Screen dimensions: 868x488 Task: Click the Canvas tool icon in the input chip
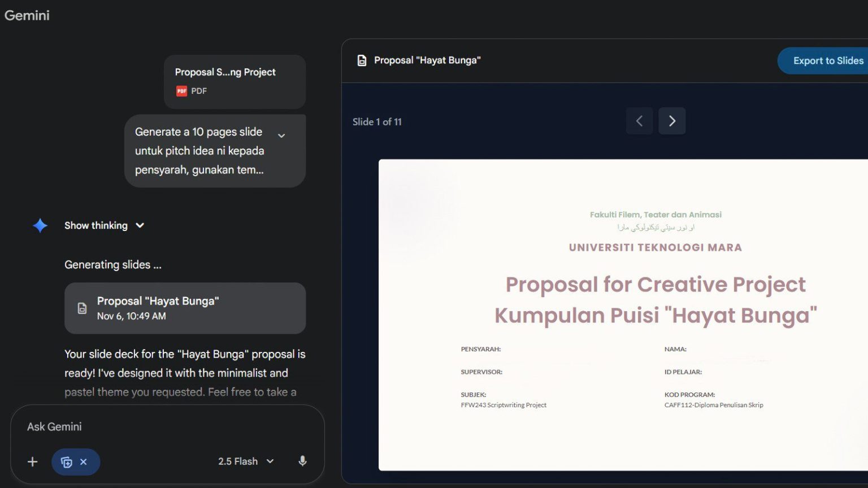click(x=67, y=461)
